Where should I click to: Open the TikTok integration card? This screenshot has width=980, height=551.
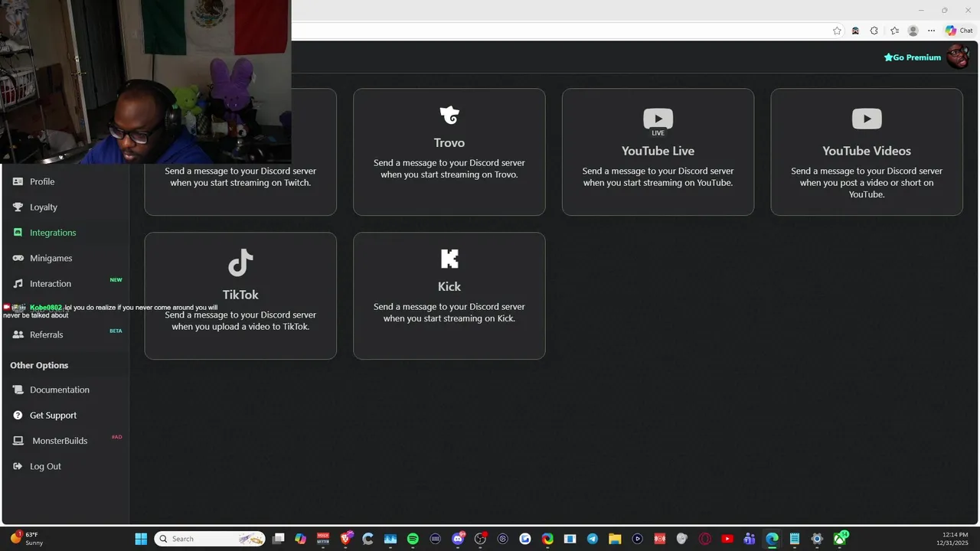240,295
